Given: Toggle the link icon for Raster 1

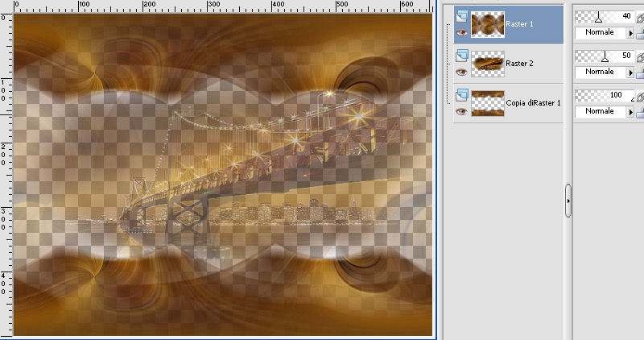Looking at the screenshot, I should [x=640, y=17].
